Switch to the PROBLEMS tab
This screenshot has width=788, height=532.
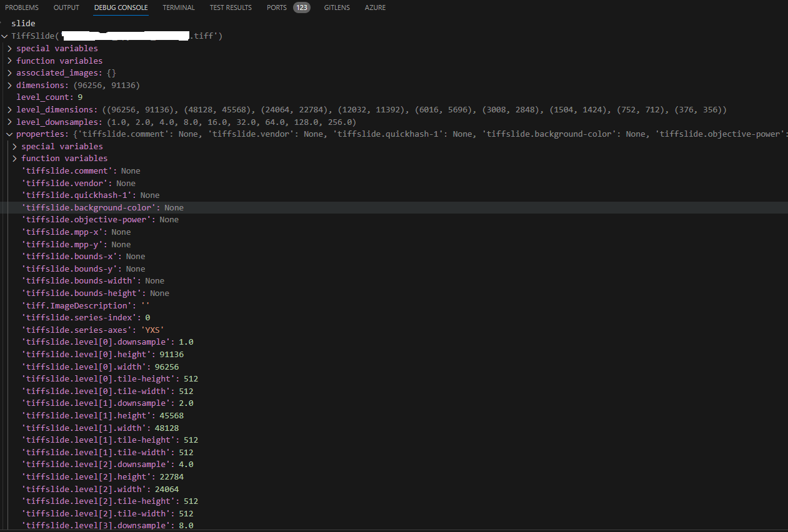[x=21, y=7]
